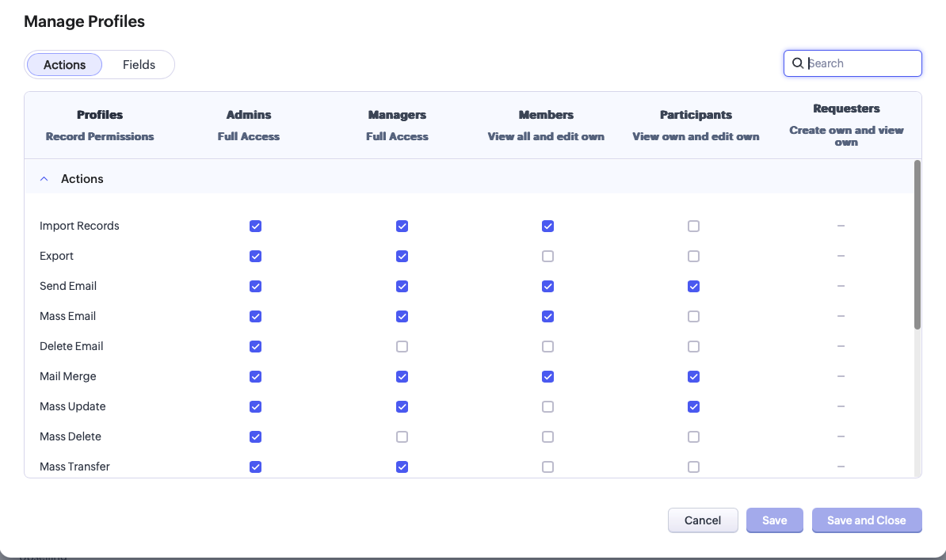
Task: Enable Mass Email for Participants
Action: coord(693,317)
